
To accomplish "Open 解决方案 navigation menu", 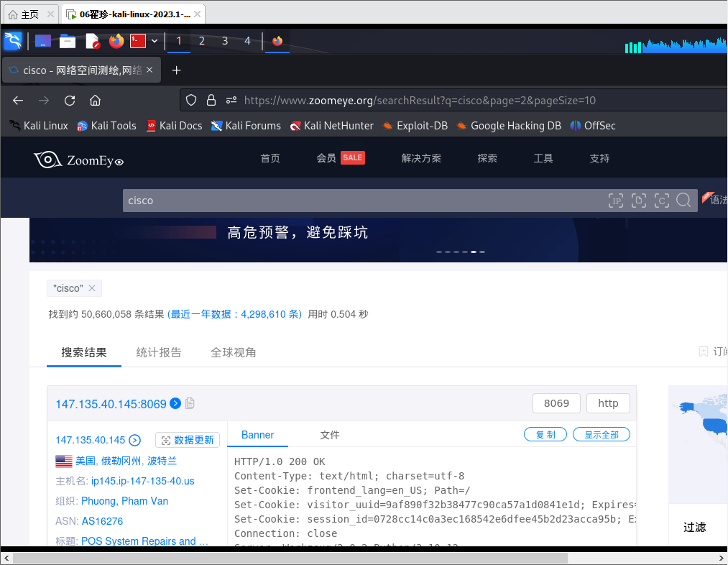I will 421,158.
